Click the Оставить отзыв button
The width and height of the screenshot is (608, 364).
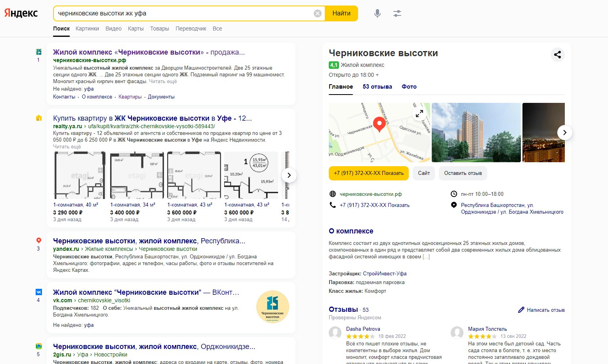pos(463,173)
